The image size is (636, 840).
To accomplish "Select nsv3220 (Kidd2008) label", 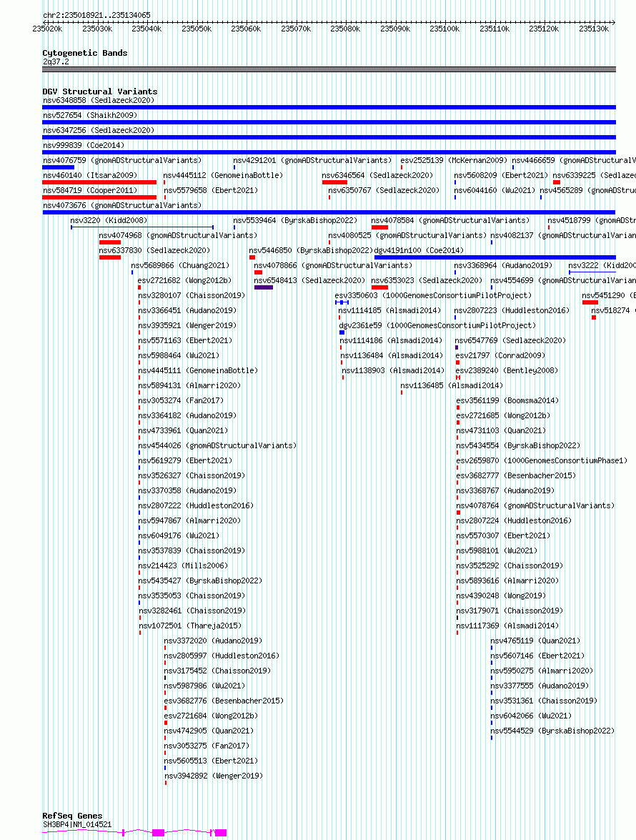I will click(x=109, y=220).
